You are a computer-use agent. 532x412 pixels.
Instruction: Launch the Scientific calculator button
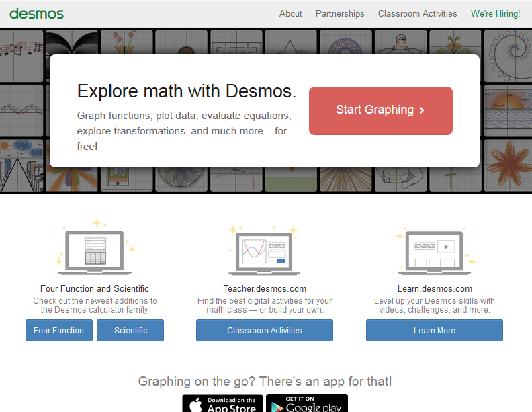click(130, 331)
